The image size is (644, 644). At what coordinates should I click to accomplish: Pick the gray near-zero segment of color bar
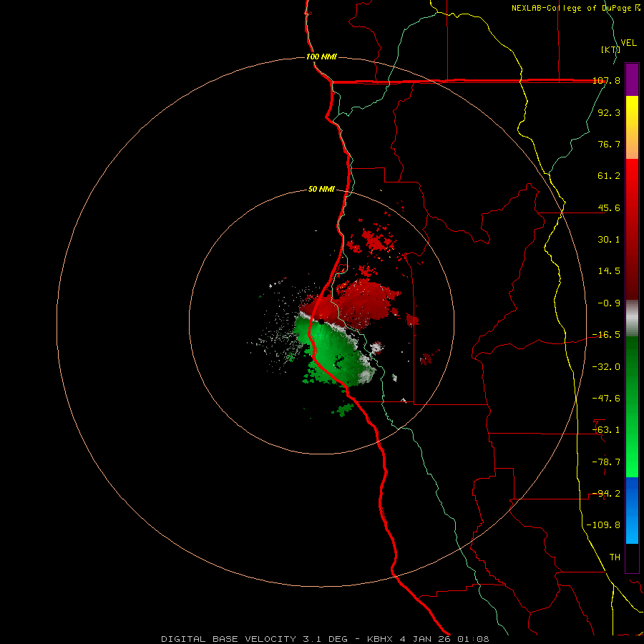coord(632,318)
